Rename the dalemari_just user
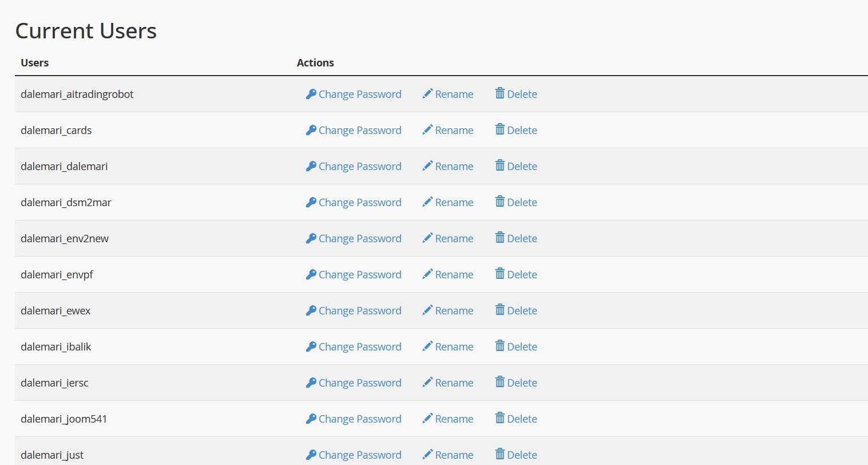 coord(454,455)
